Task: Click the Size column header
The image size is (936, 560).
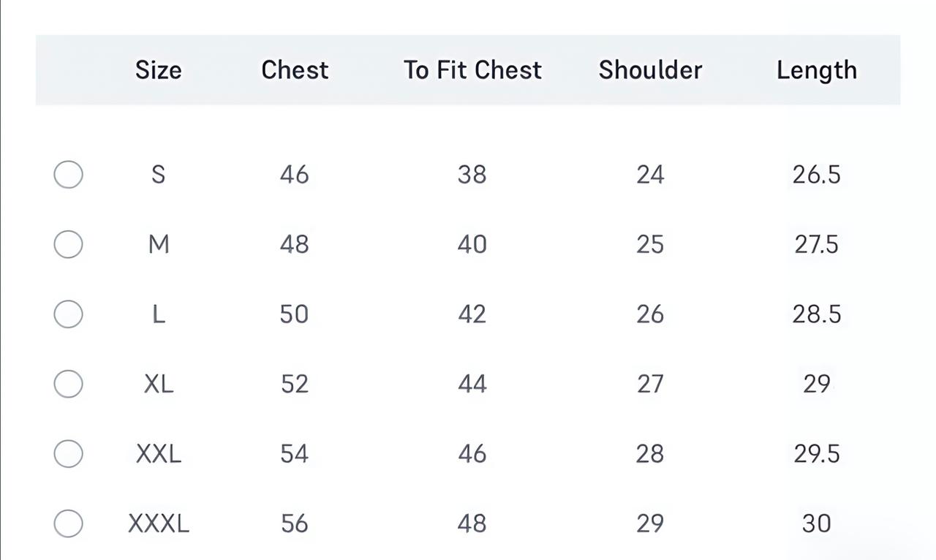Action: 158,70
